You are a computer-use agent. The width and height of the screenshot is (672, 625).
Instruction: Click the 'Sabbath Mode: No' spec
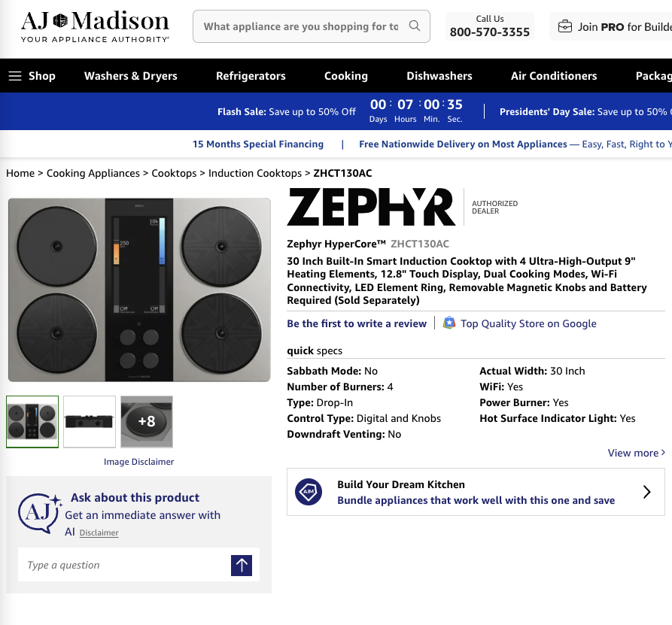click(332, 371)
